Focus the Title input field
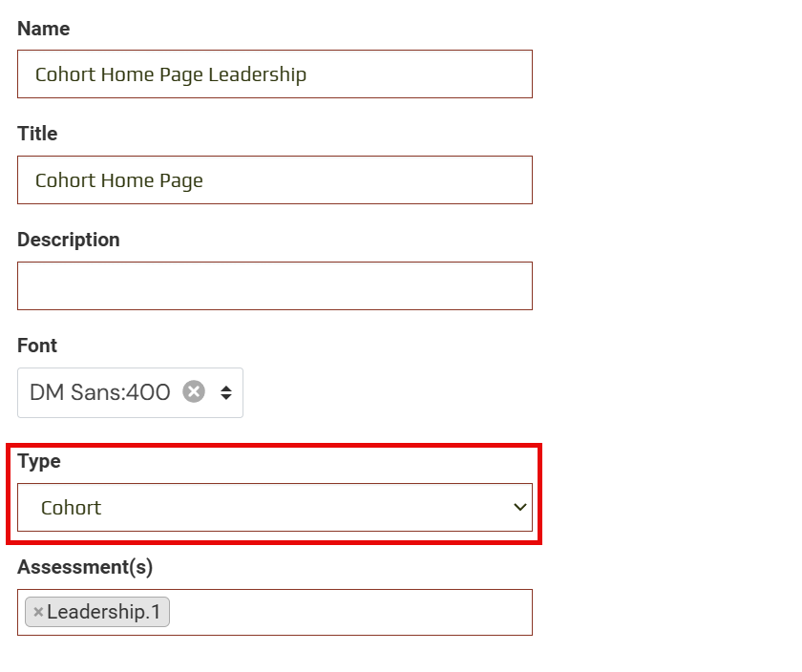The width and height of the screenshot is (802, 672). [363, 180]
